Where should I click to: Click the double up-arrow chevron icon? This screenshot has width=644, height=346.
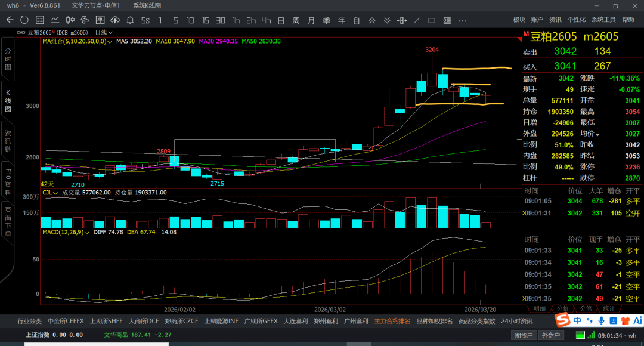click(x=372, y=20)
